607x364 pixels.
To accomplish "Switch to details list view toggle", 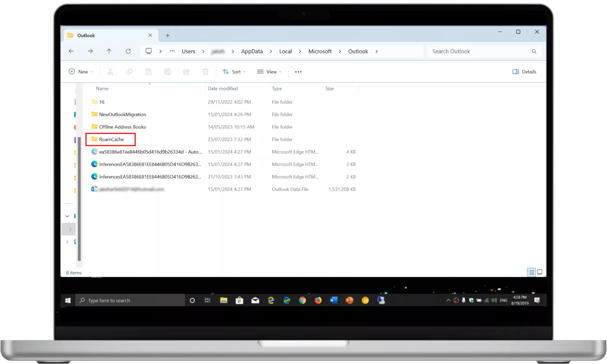I will 531,272.
